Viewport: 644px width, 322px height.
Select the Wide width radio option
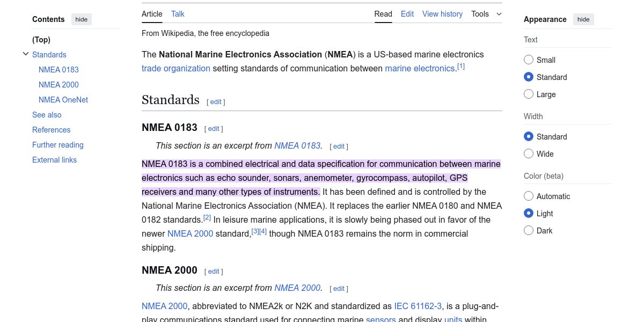pos(529,154)
